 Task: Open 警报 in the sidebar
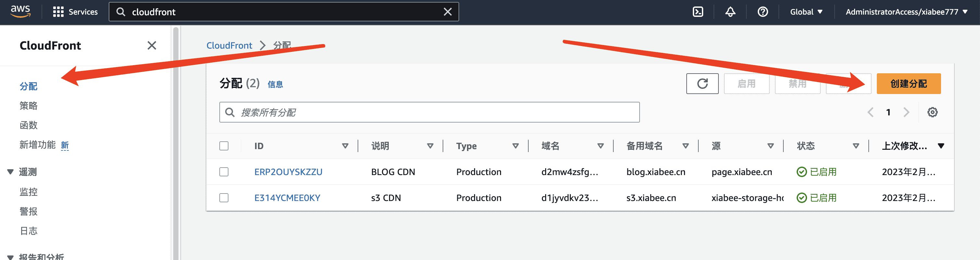click(x=29, y=211)
